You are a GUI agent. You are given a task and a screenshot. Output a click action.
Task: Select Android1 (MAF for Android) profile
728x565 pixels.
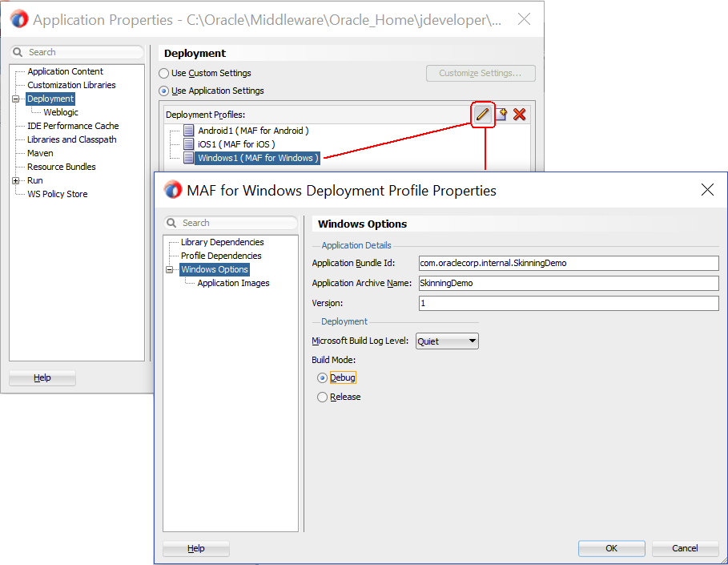point(253,131)
